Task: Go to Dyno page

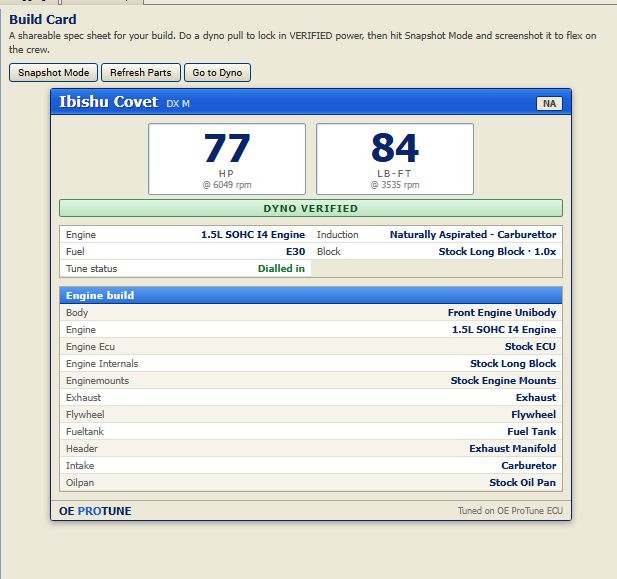Action: [217, 72]
